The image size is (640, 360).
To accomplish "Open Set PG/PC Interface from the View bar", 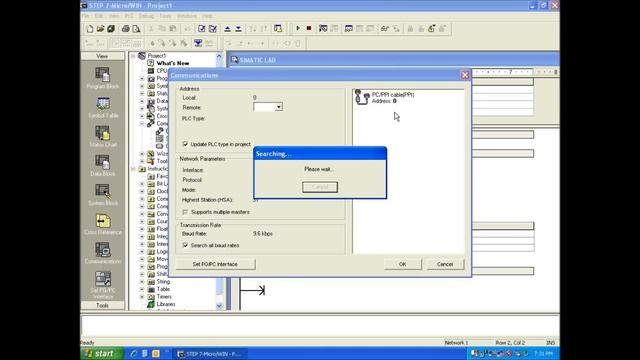I will coord(103,285).
